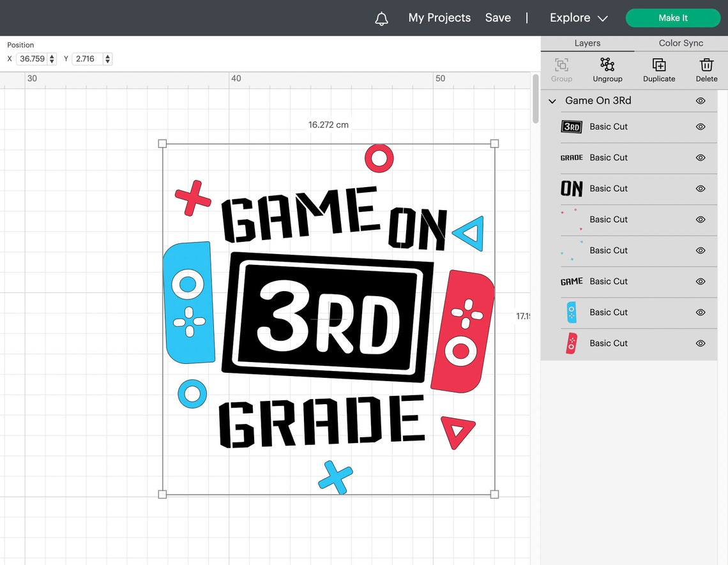Select the blue controller layer thumbnail
Screen dimensions: 728x565
tap(571, 312)
